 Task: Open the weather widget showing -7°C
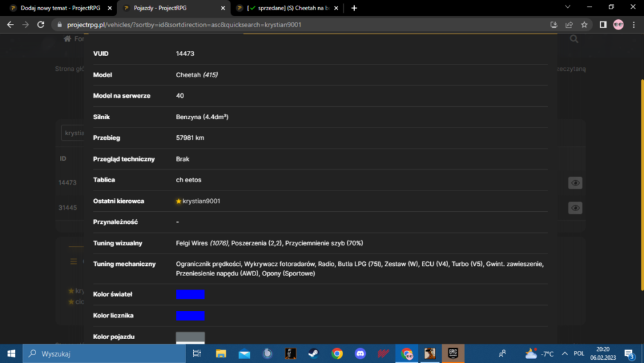[539, 353]
